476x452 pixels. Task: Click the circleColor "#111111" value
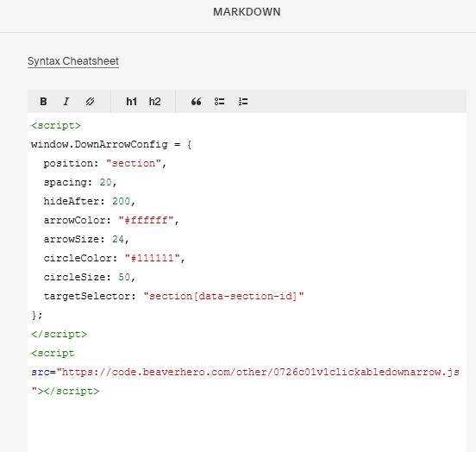152,258
